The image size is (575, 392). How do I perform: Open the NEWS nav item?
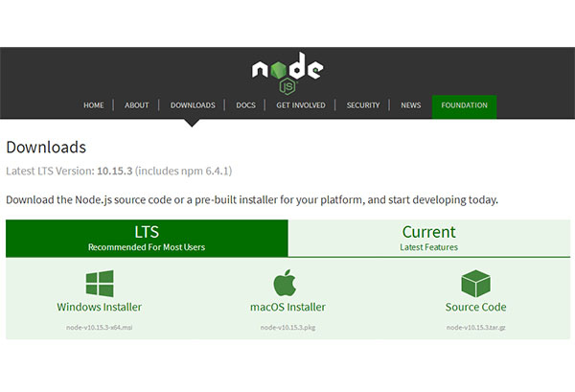[411, 105]
